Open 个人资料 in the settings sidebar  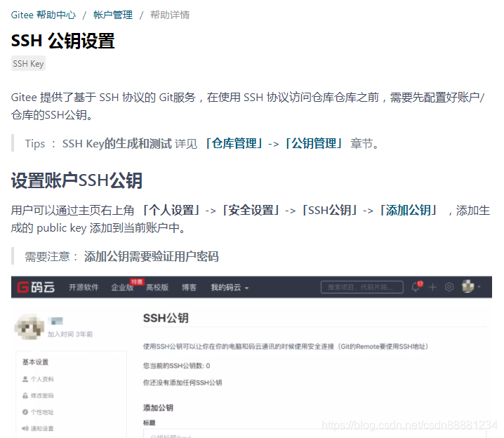42,379
